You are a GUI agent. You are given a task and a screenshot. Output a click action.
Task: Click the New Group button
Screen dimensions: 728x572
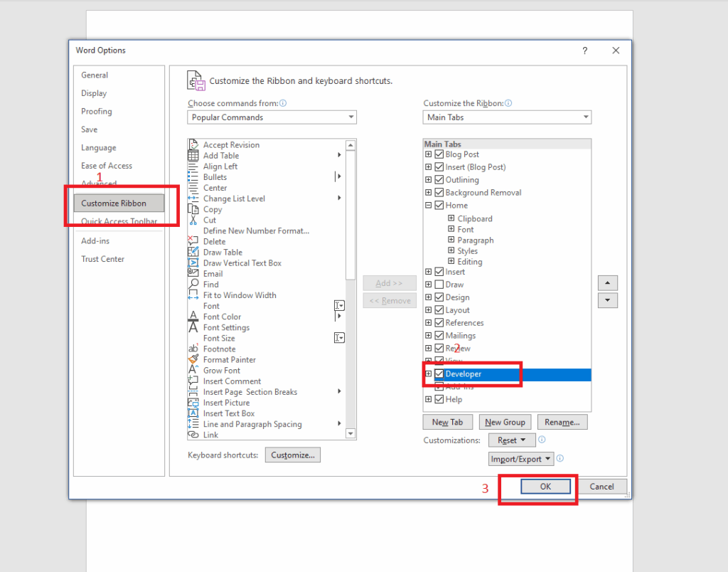505,422
